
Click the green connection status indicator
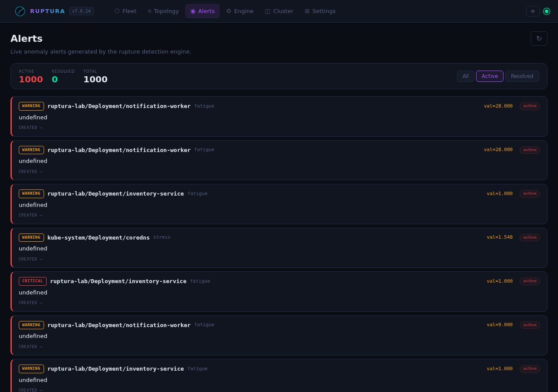tap(547, 11)
